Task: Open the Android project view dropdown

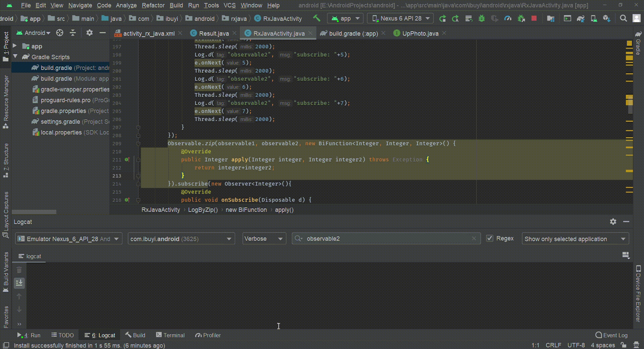Action: [34, 33]
